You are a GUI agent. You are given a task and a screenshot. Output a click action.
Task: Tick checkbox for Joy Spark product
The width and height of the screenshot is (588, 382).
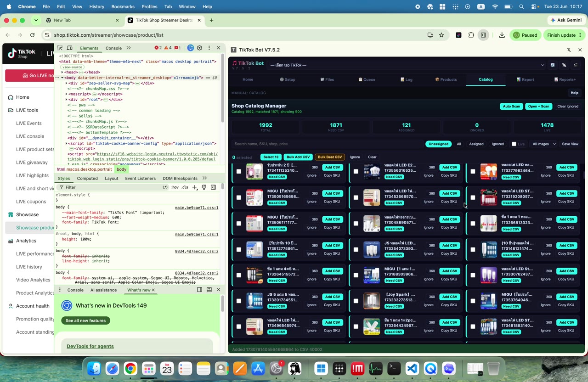point(356,301)
